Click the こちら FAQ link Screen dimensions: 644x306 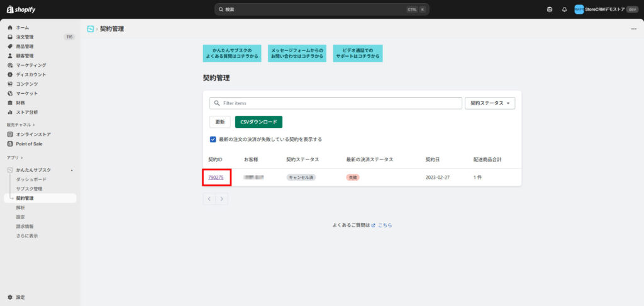385,225
